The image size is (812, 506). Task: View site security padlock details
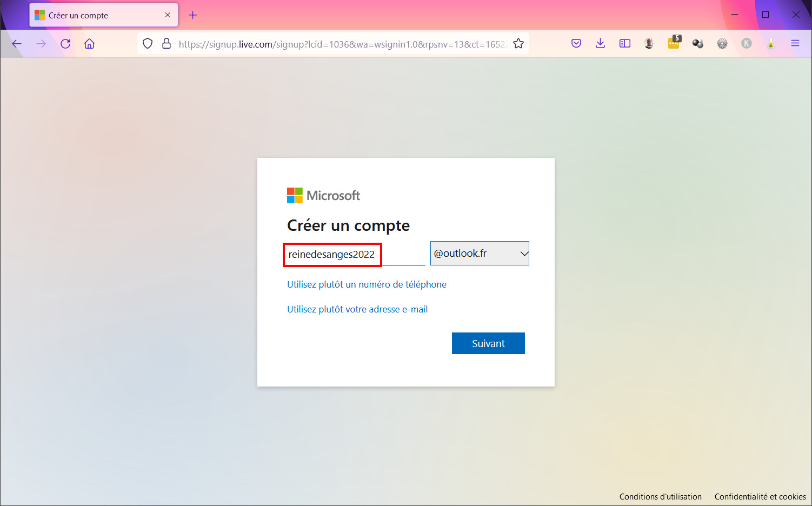(x=167, y=44)
